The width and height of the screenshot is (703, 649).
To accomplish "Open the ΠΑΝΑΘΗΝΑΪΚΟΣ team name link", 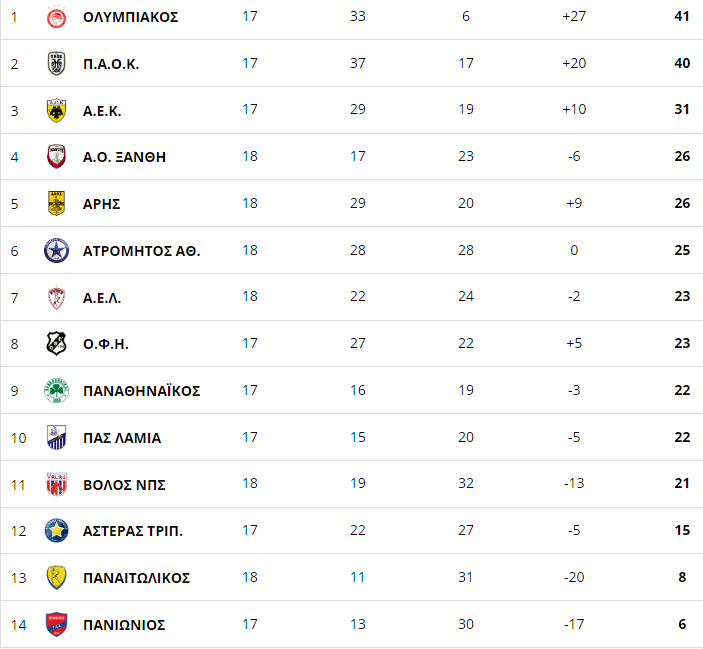I will tap(142, 390).
